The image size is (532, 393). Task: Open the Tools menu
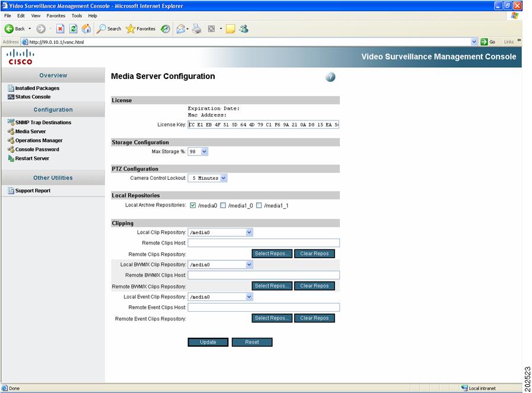pos(77,15)
